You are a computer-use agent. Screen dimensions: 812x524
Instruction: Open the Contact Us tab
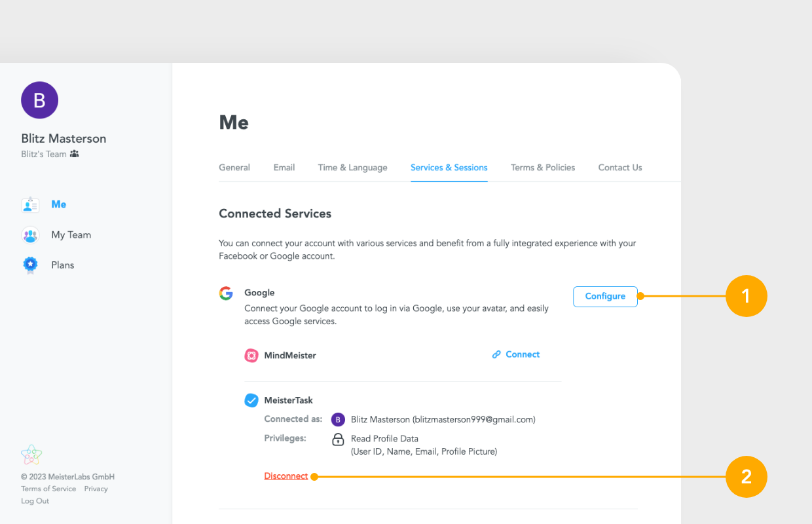click(620, 168)
